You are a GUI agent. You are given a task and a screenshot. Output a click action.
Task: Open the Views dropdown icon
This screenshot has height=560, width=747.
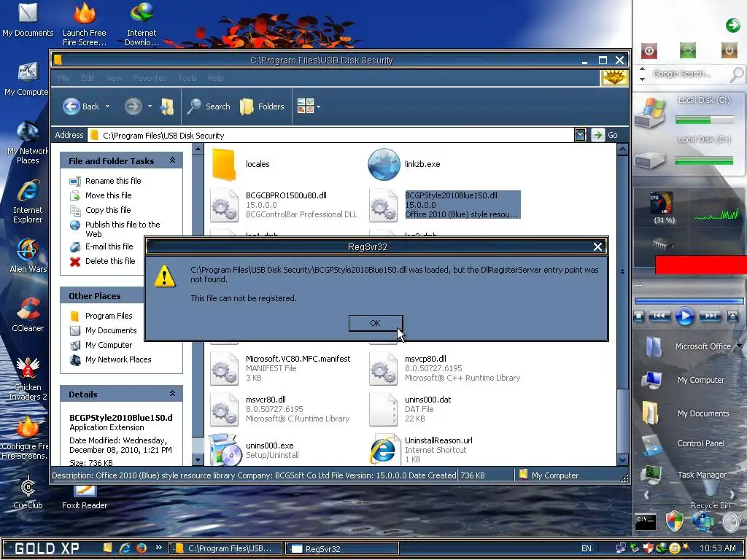[x=309, y=106]
